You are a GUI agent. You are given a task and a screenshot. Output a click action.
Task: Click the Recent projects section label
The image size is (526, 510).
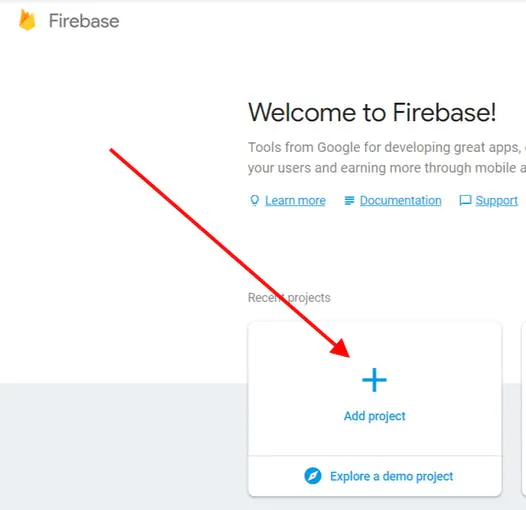289,298
